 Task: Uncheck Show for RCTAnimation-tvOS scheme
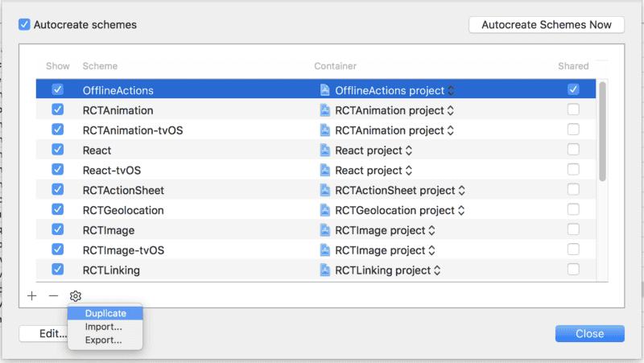tap(57, 130)
